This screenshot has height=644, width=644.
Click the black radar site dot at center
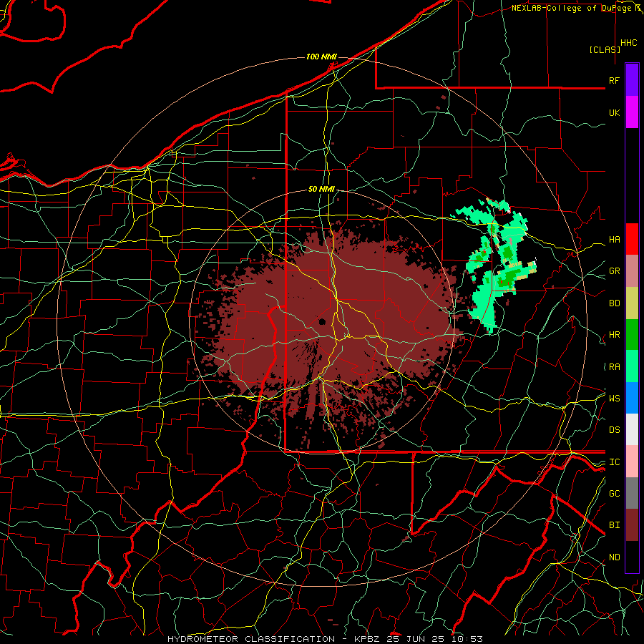click(322, 321)
